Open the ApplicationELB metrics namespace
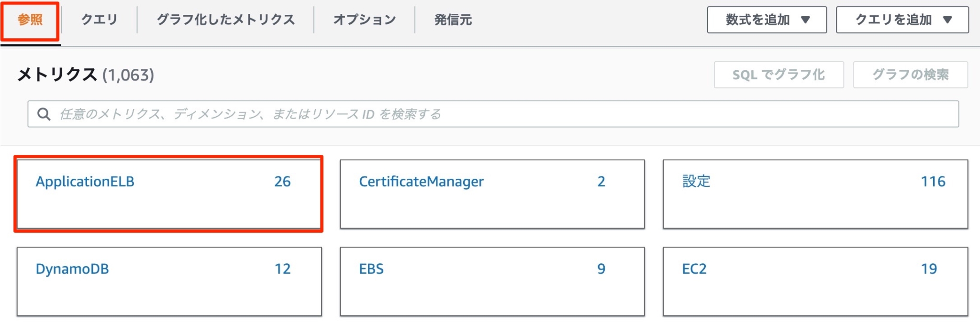Screen dimensions: 980x326 click(x=86, y=181)
